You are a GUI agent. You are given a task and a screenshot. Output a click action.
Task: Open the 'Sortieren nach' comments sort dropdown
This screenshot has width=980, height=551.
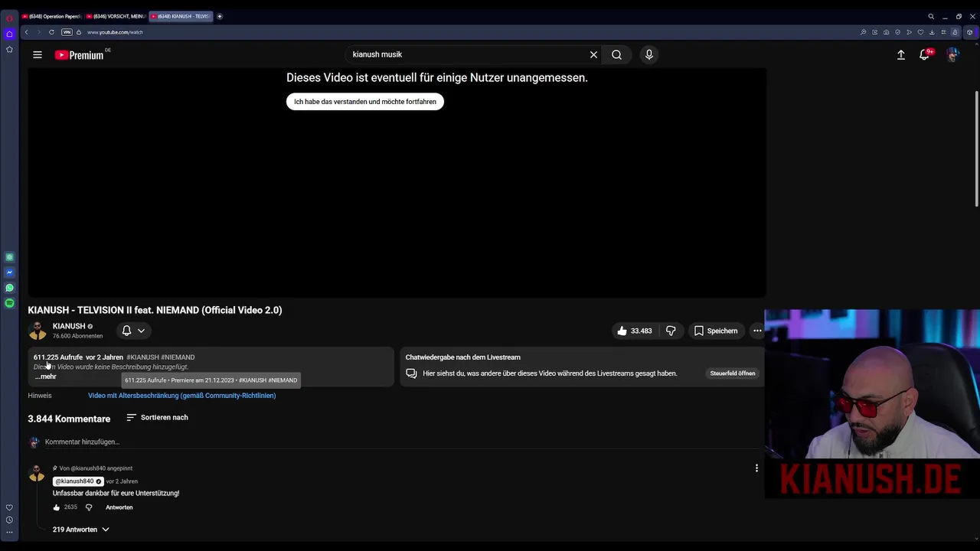157,418
